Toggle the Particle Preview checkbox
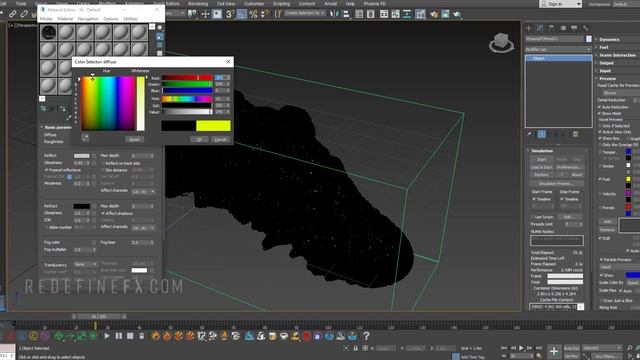This screenshot has width=640, height=360. tap(601, 260)
